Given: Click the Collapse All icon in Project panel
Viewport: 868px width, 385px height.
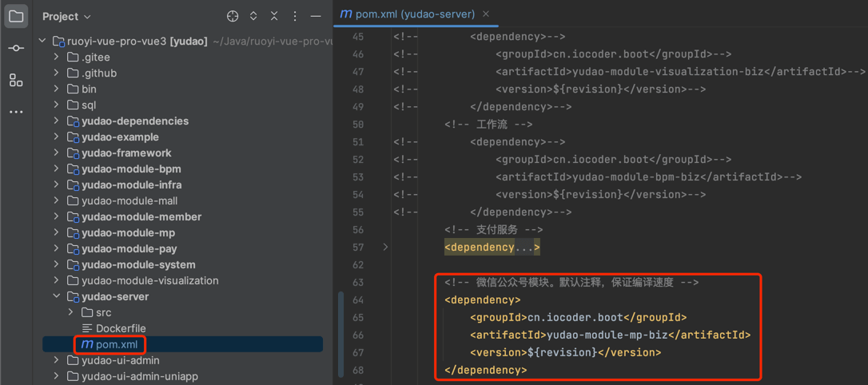Looking at the screenshot, I should pyautogui.click(x=274, y=16).
